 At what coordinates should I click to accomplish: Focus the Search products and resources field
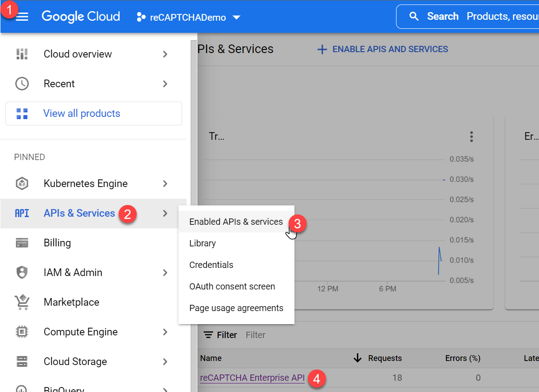point(468,17)
